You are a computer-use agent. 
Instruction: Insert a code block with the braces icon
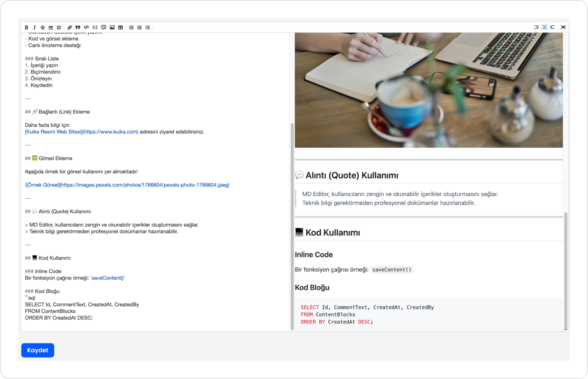coord(95,28)
